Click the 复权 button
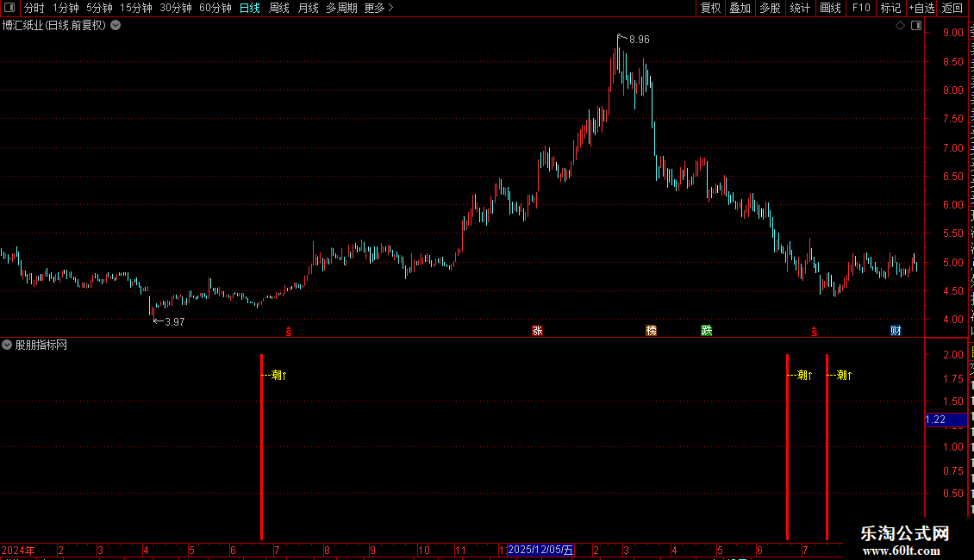The image size is (974, 560). pos(710,8)
